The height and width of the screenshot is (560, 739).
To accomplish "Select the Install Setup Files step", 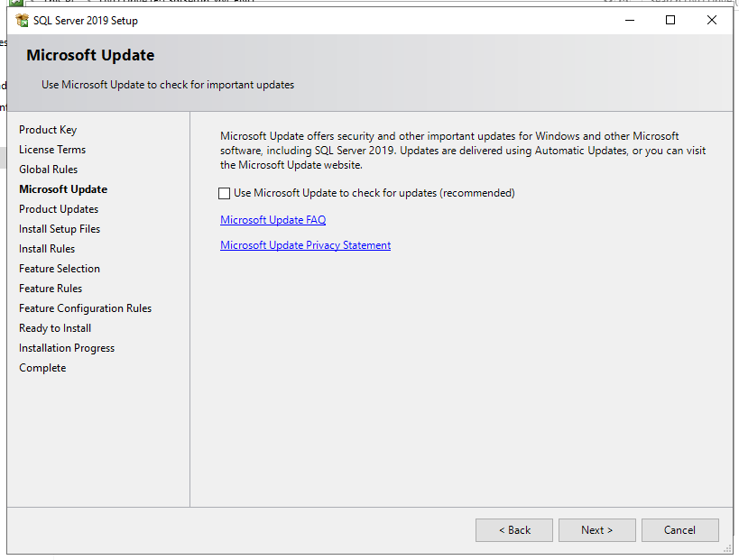I will pos(60,229).
